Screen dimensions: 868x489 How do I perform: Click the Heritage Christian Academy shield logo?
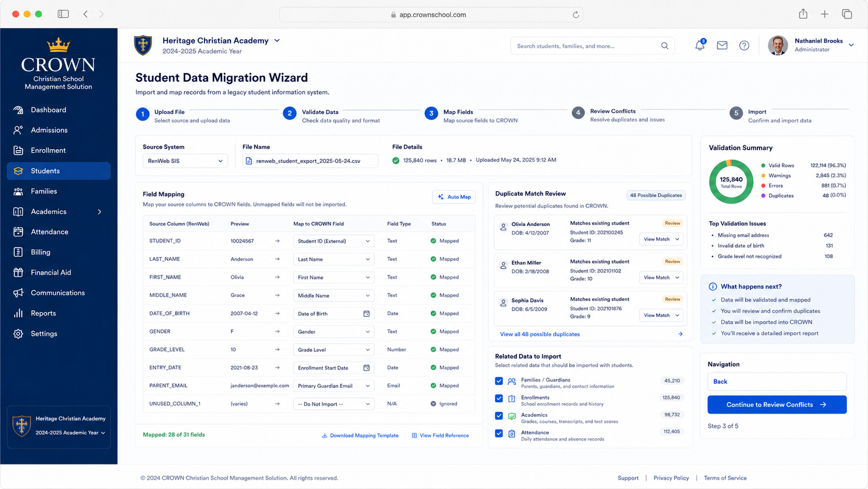[143, 45]
